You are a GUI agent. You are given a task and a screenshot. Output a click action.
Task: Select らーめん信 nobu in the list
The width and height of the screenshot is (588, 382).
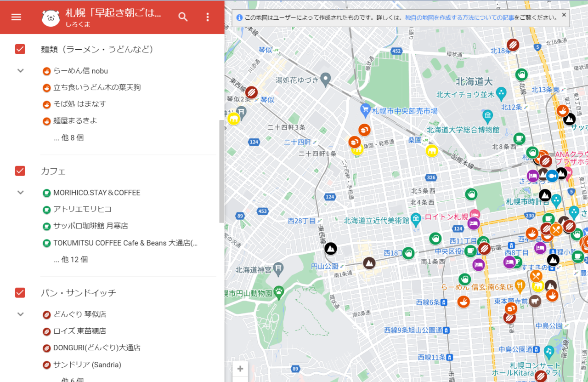point(81,71)
